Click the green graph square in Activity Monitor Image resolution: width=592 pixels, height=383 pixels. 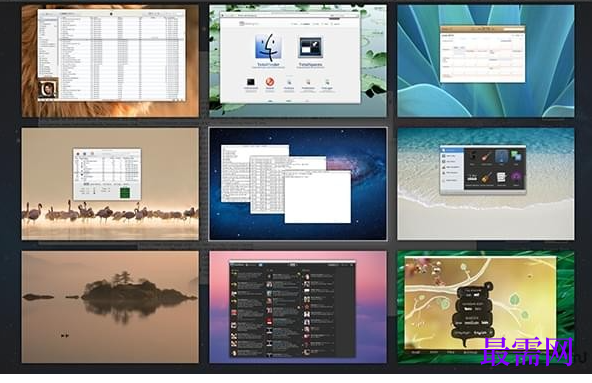[125, 193]
